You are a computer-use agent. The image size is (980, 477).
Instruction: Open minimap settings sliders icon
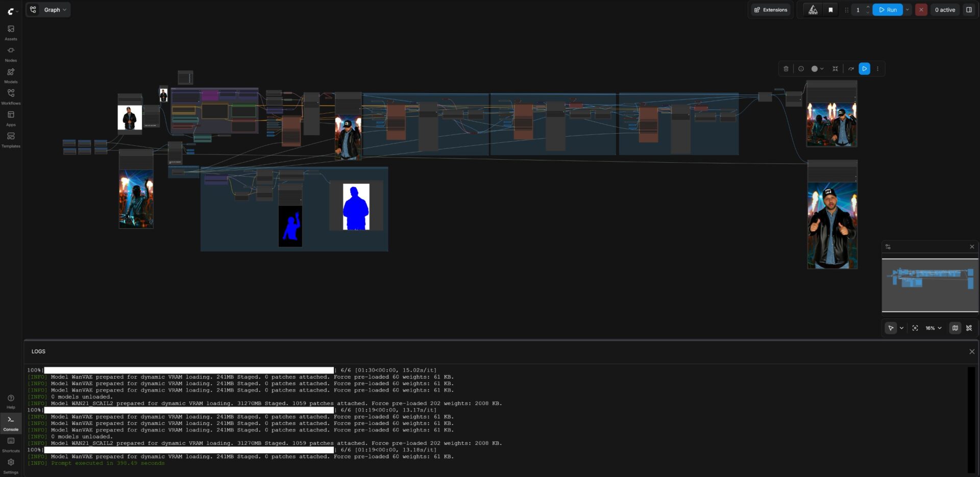pos(888,247)
